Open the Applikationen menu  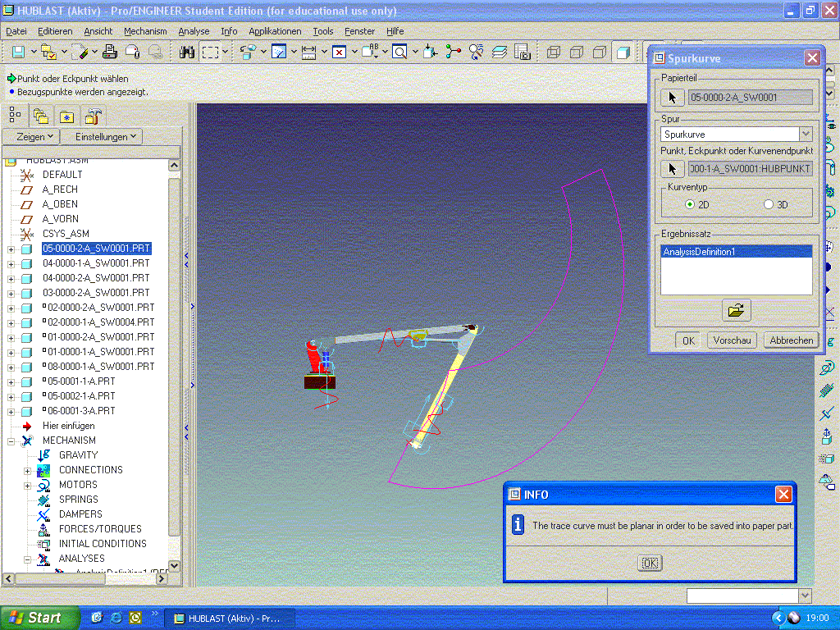(275, 31)
